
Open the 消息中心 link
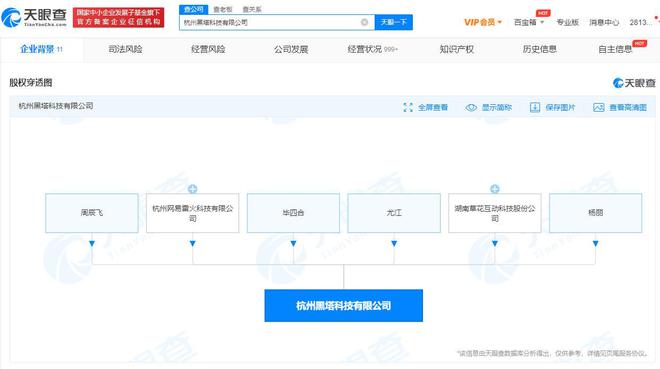(604, 22)
